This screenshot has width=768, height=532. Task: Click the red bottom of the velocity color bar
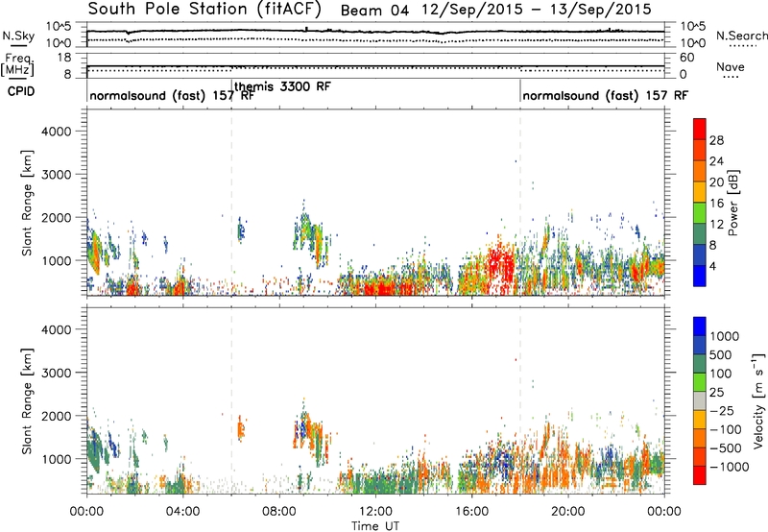click(x=700, y=477)
